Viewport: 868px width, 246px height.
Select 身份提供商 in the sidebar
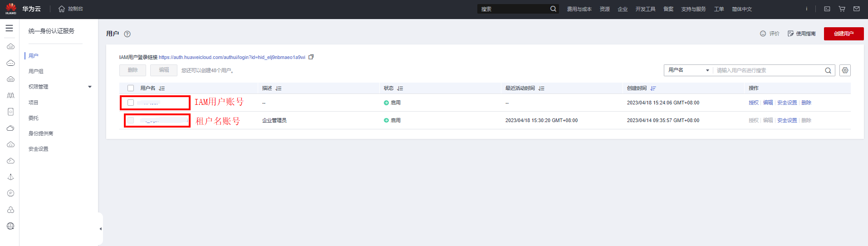[x=41, y=133]
